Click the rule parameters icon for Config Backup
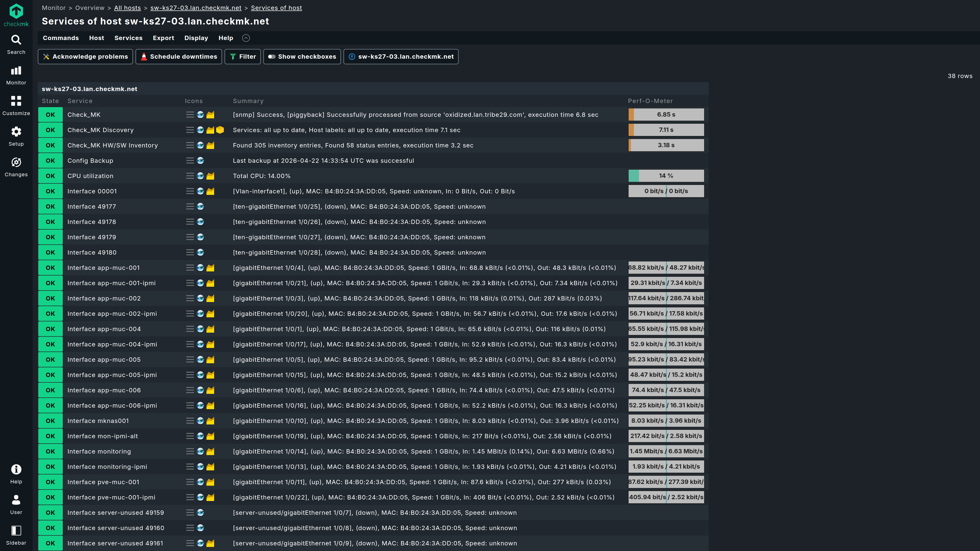 (x=201, y=161)
